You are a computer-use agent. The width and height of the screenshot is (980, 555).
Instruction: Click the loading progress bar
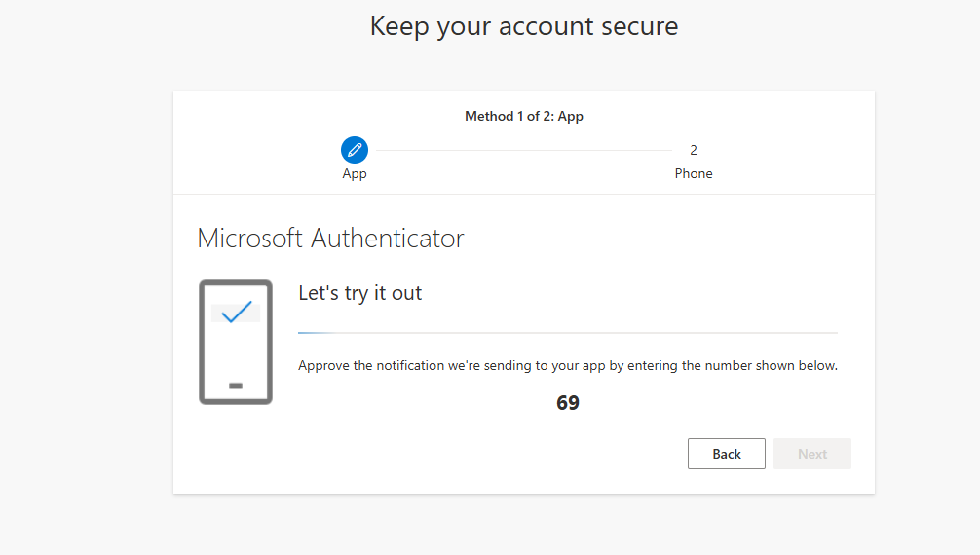point(567,333)
